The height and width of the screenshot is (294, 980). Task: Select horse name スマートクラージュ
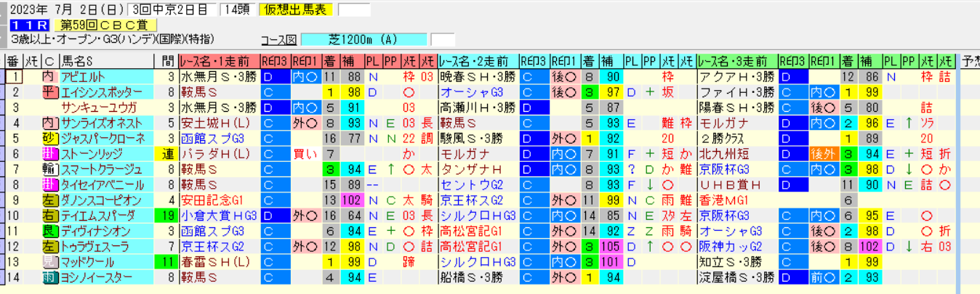106,169
